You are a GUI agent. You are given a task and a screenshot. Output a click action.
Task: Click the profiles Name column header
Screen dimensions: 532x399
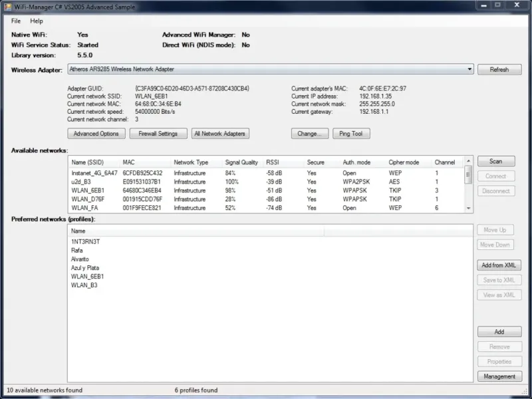click(x=196, y=231)
